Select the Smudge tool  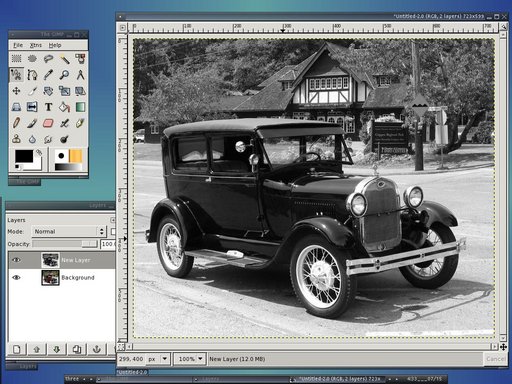(x=48, y=139)
